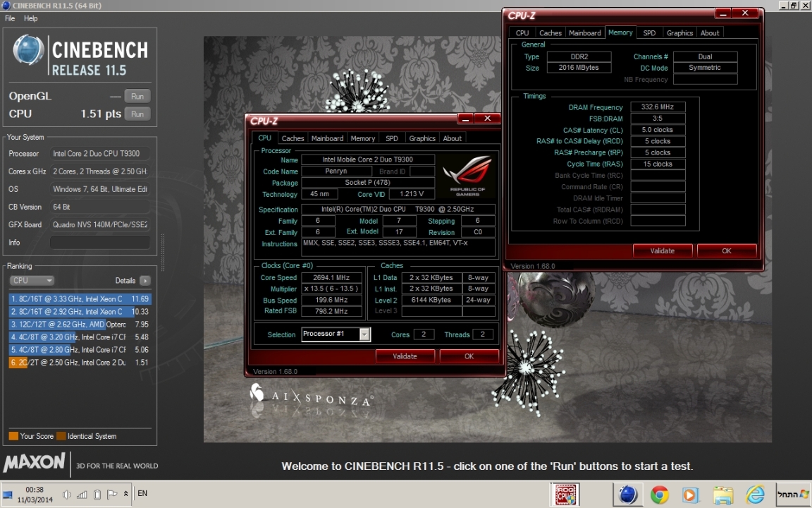Restore down the Cinebench main window
This screenshot has width=812, height=508.
click(794, 5)
